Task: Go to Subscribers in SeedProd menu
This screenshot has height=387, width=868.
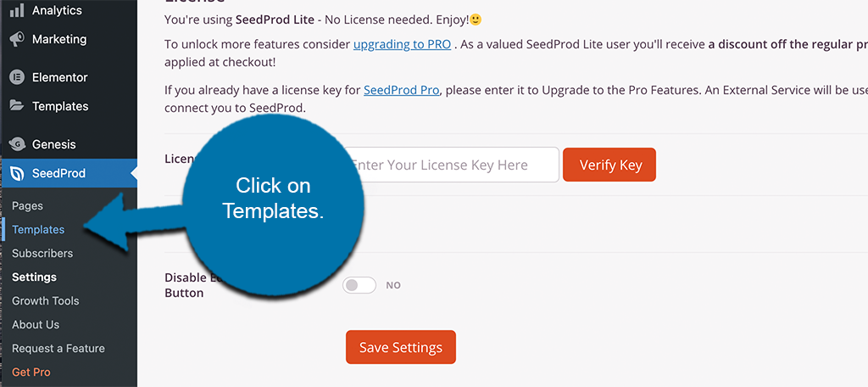Action: [x=42, y=254]
